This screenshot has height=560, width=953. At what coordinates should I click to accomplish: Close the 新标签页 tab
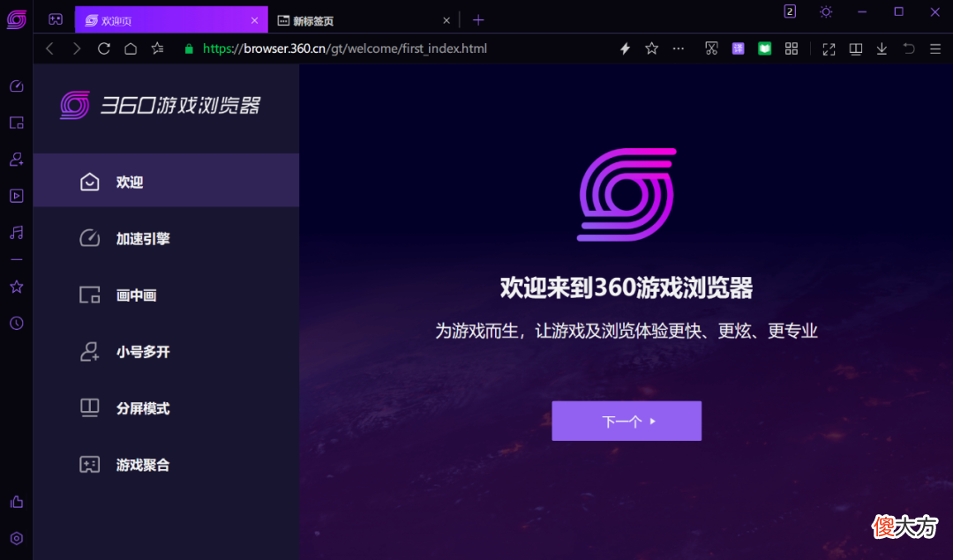tap(446, 20)
